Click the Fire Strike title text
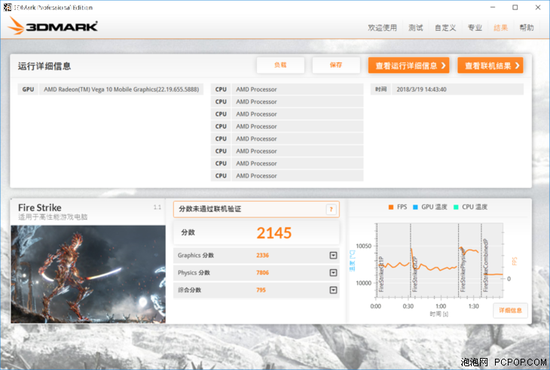Viewport: 550px width, 370px height. pyautogui.click(x=40, y=208)
